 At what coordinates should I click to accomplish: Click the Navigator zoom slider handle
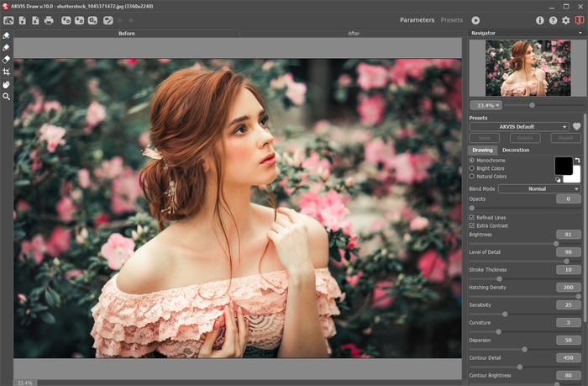pos(532,105)
